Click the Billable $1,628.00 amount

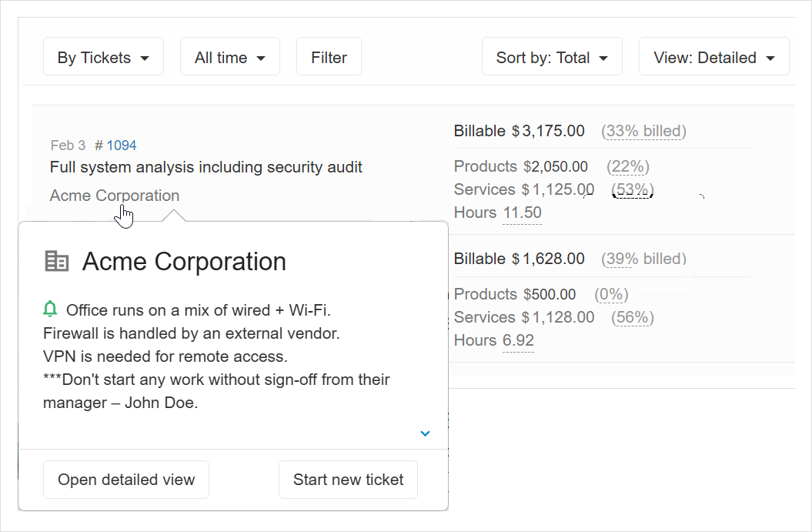(549, 259)
